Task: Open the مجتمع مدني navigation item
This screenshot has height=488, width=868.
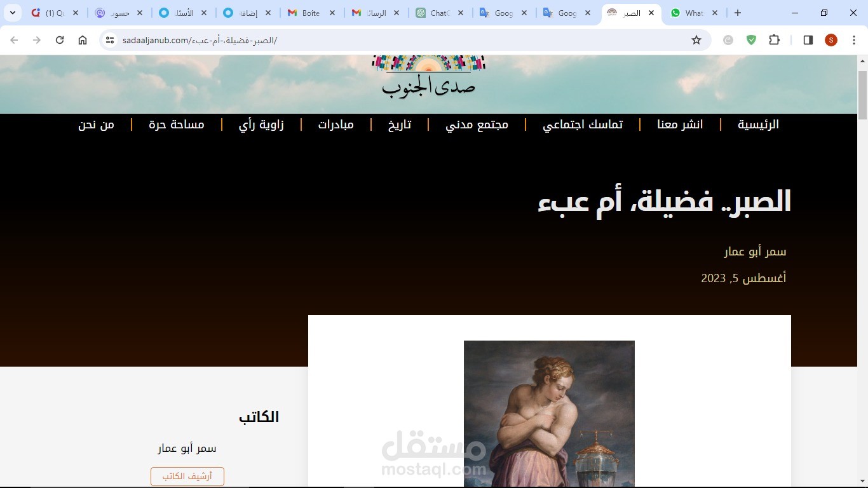Action: point(477,125)
